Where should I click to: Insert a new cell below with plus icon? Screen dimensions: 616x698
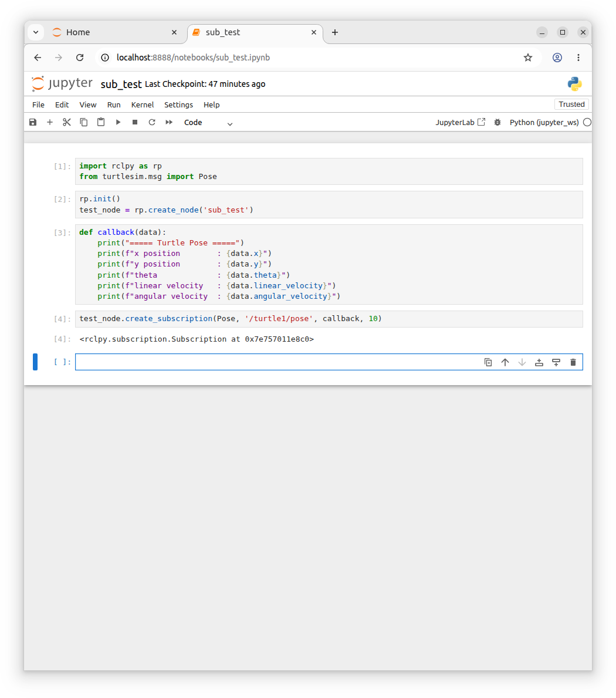click(50, 122)
